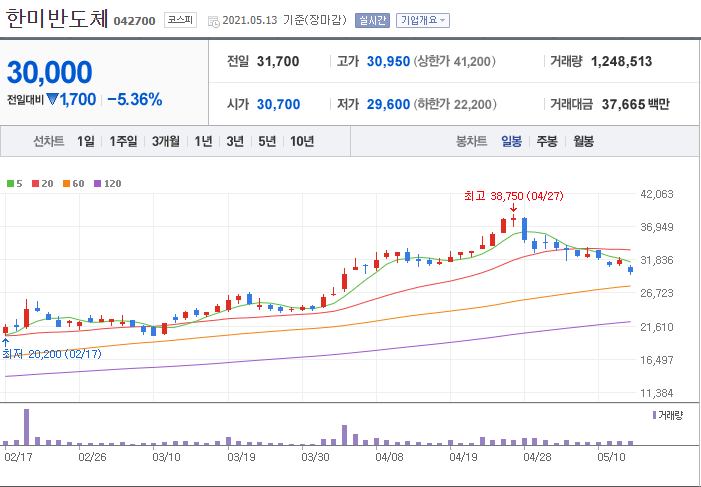This screenshot has width=701, height=487.
Task: Select the 10년 line chart tab
Action: 302,142
